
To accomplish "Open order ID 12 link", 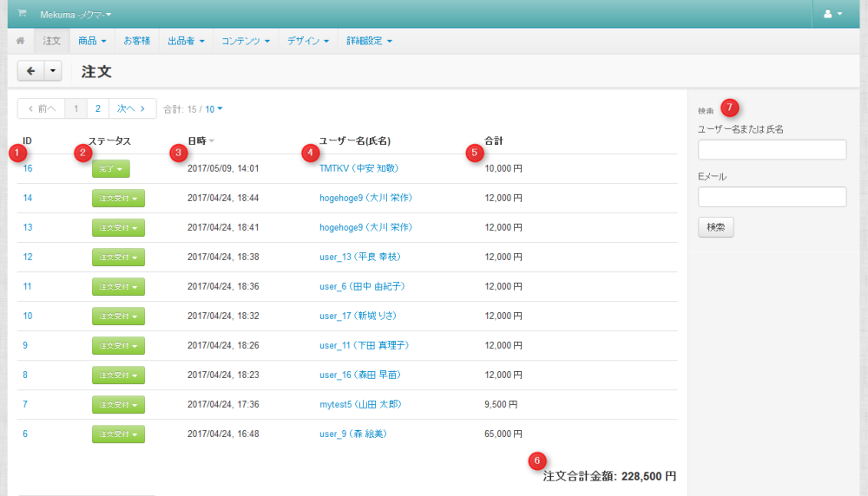I will [27, 257].
